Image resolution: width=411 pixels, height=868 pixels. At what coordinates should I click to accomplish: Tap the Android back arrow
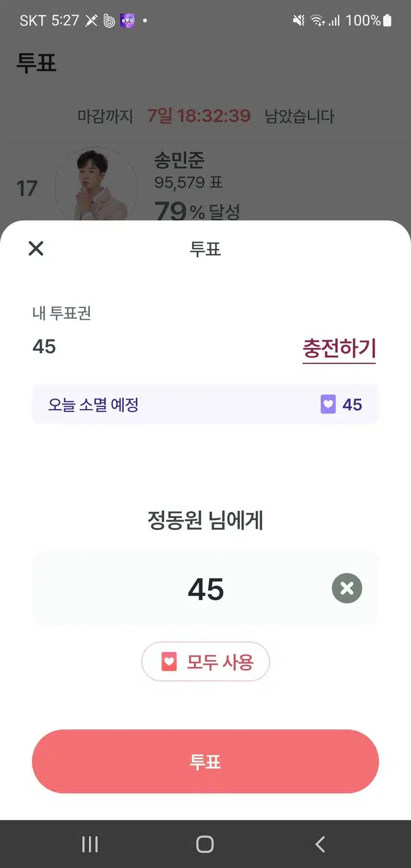pyautogui.click(x=320, y=844)
